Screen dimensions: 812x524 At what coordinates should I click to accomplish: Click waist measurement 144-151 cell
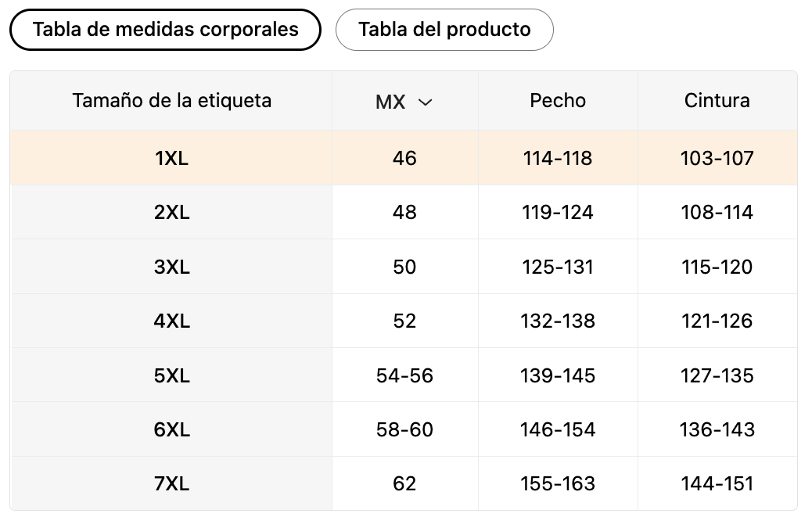coord(717,483)
